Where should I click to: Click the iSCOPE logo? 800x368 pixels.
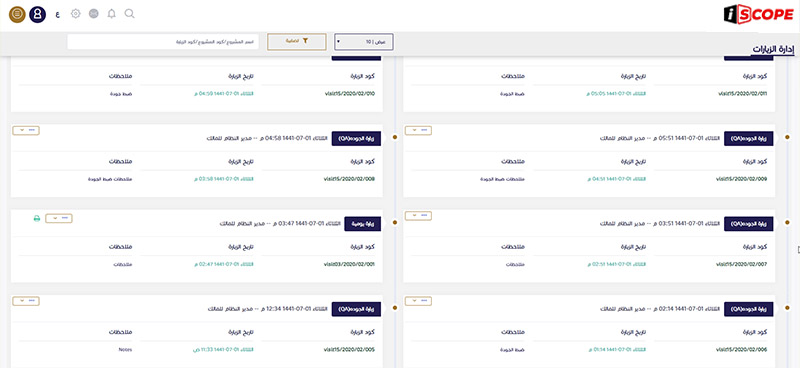coord(758,15)
